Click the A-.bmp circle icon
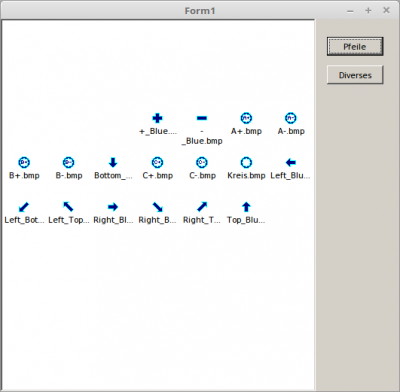 click(x=291, y=118)
